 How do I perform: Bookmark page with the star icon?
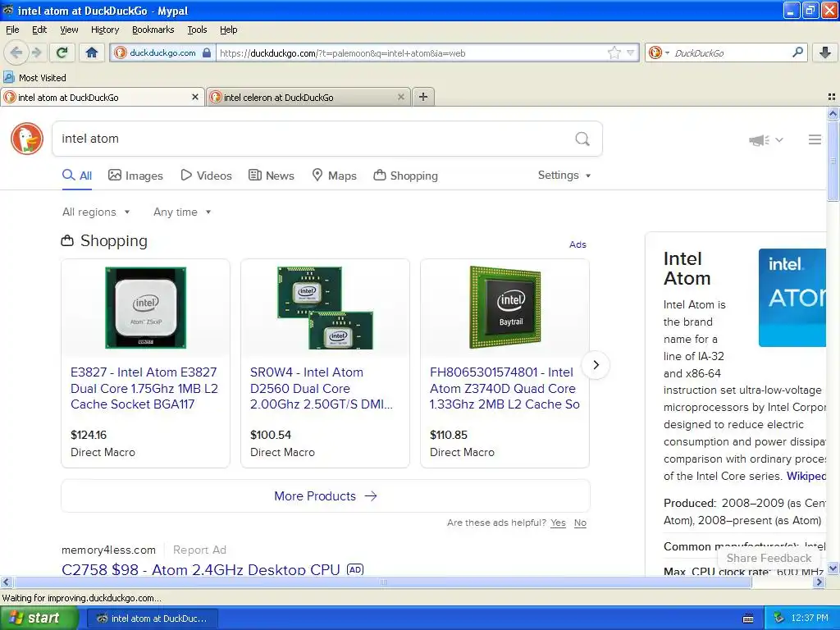pyautogui.click(x=614, y=52)
